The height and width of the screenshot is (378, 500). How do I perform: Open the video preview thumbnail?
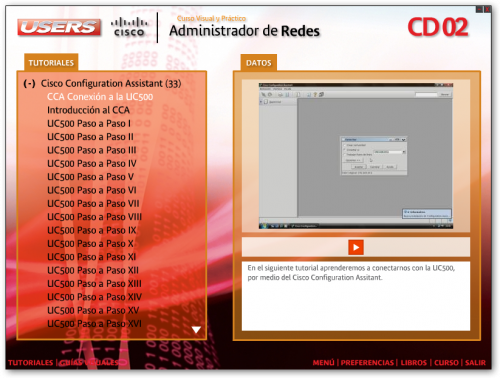tap(356, 156)
